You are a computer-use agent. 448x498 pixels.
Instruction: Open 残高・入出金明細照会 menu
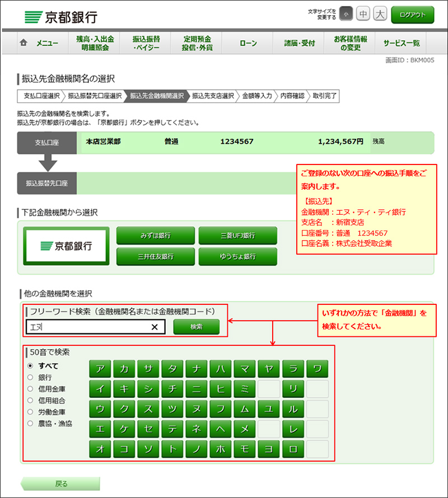pos(95,43)
